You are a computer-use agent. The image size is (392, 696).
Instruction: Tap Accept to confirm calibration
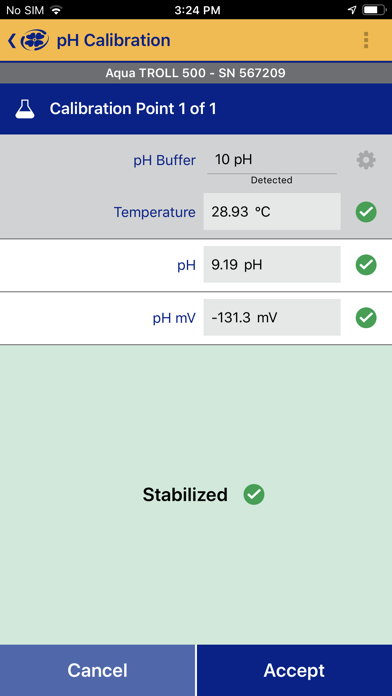click(294, 670)
